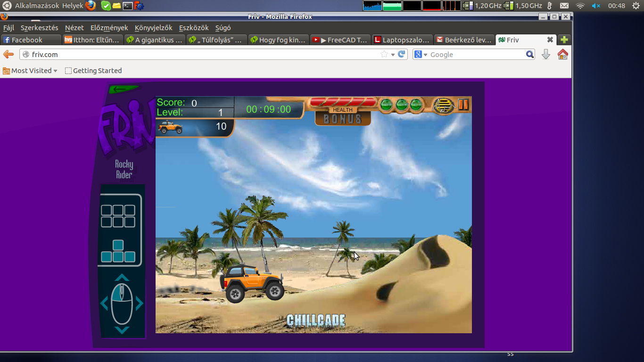644x362 pixels.
Task: Click the third green bonus orb
Action: (416, 105)
